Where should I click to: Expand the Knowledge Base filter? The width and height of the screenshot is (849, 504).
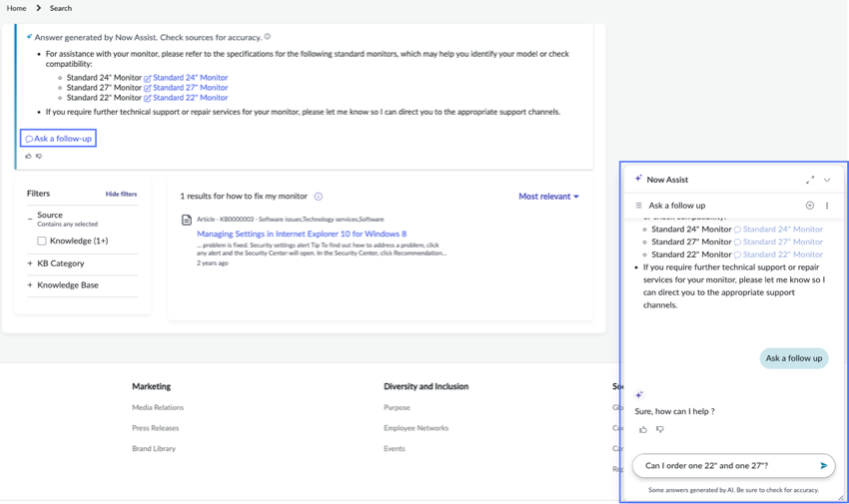pos(30,285)
